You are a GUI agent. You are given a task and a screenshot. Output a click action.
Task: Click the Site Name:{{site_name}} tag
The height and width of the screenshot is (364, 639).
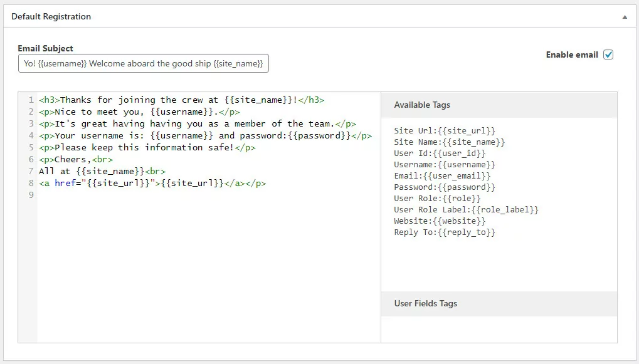coord(450,142)
